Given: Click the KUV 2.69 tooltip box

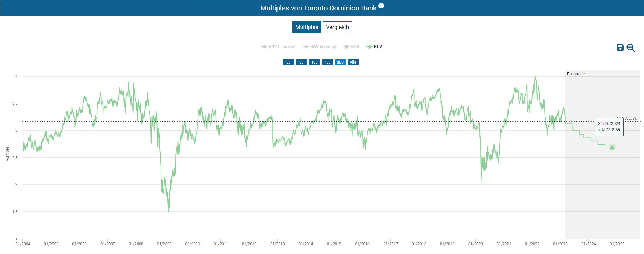Looking at the screenshot, I should click(609, 127).
